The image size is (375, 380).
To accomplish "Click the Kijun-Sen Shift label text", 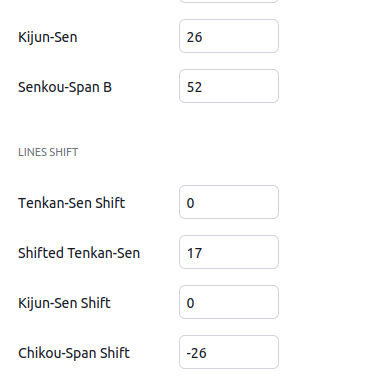I will [64, 303].
